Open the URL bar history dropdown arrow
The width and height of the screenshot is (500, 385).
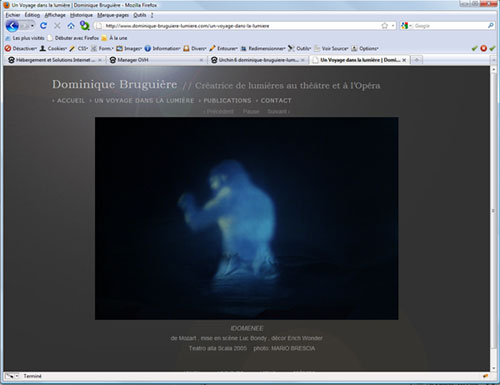point(393,26)
